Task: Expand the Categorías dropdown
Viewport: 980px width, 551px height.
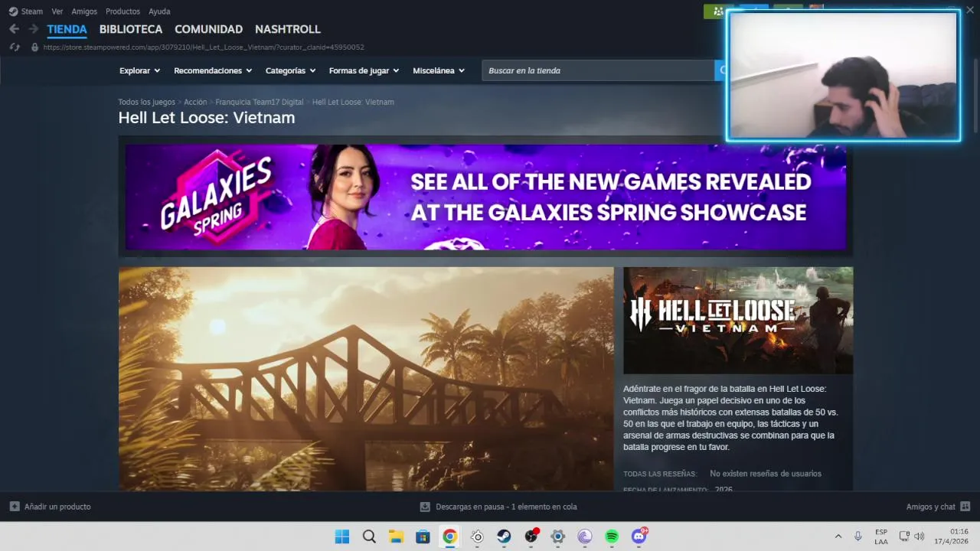Action: pyautogui.click(x=290, y=70)
